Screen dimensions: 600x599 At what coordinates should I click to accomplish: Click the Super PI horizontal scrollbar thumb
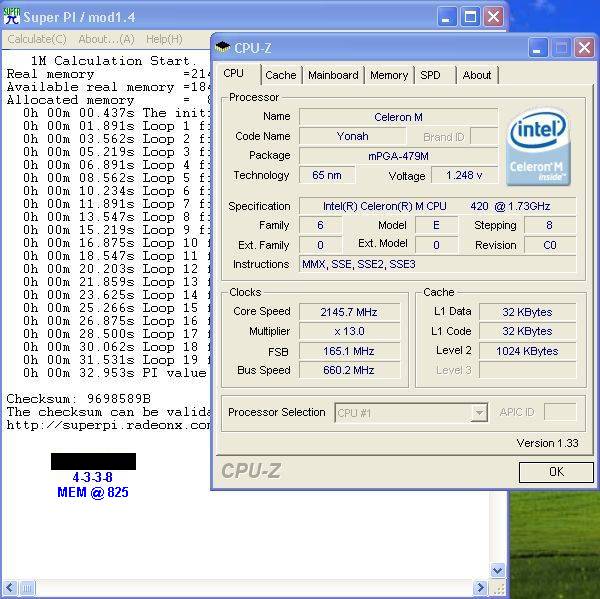[x=27, y=587]
